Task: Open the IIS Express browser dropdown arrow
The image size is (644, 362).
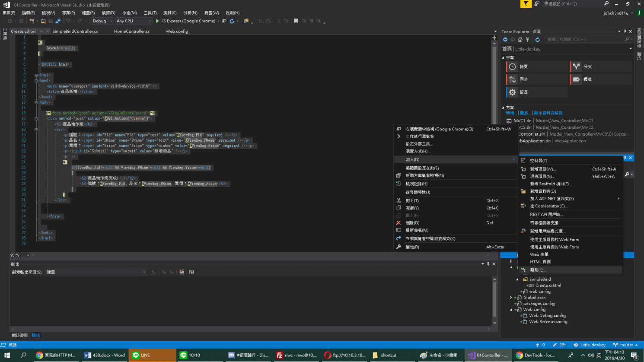Action: click(218, 21)
